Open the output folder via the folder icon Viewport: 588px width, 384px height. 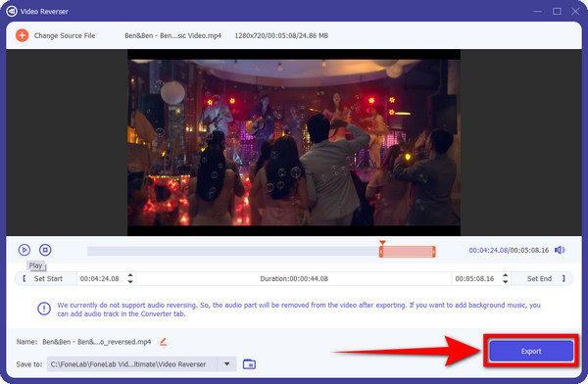pyautogui.click(x=249, y=364)
